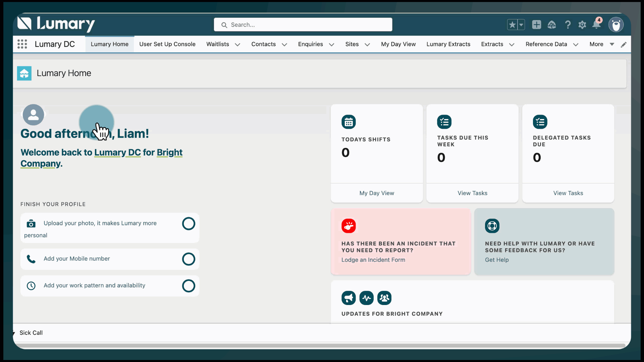The image size is (644, 362).
Task: Click the activity pulse icon
Action: pyautogui.click(x=367, y=298)
